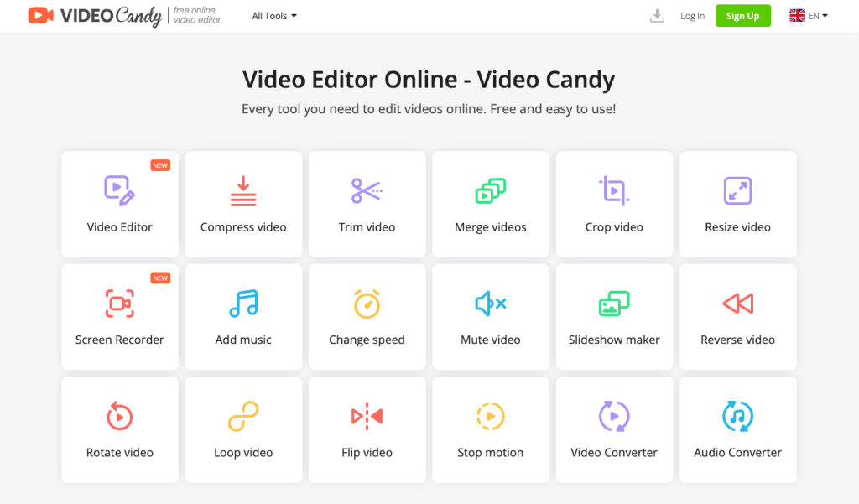Open the Audio Converter icon
Image resolution: width=859 pixels, height=504 pixels.
click(737, 415)
